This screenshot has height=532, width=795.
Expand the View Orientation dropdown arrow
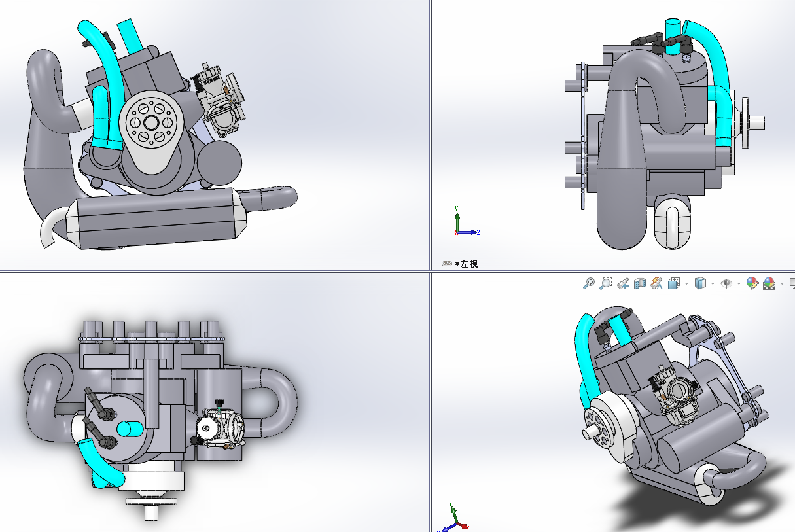click(686, 284)
